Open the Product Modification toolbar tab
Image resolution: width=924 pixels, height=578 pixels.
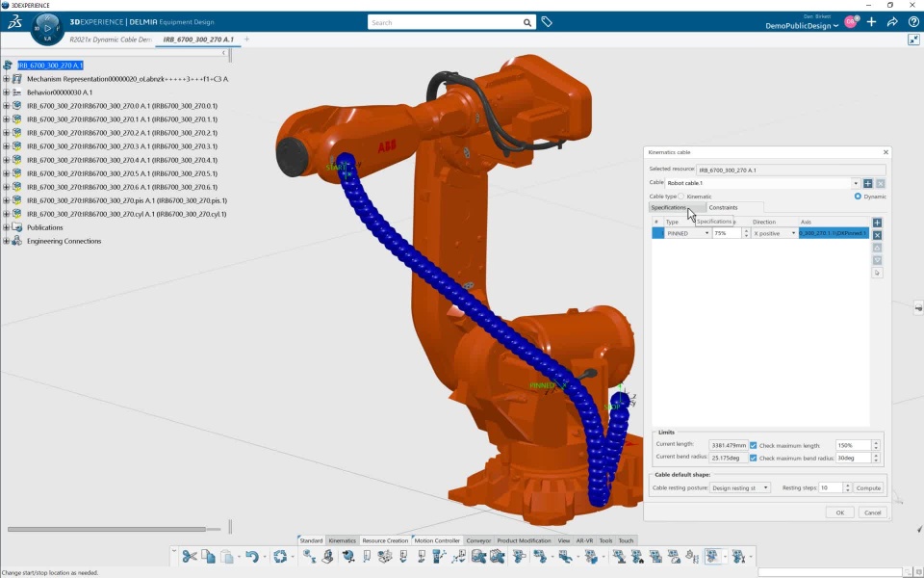pyautogui.click(x=524, y=540)
